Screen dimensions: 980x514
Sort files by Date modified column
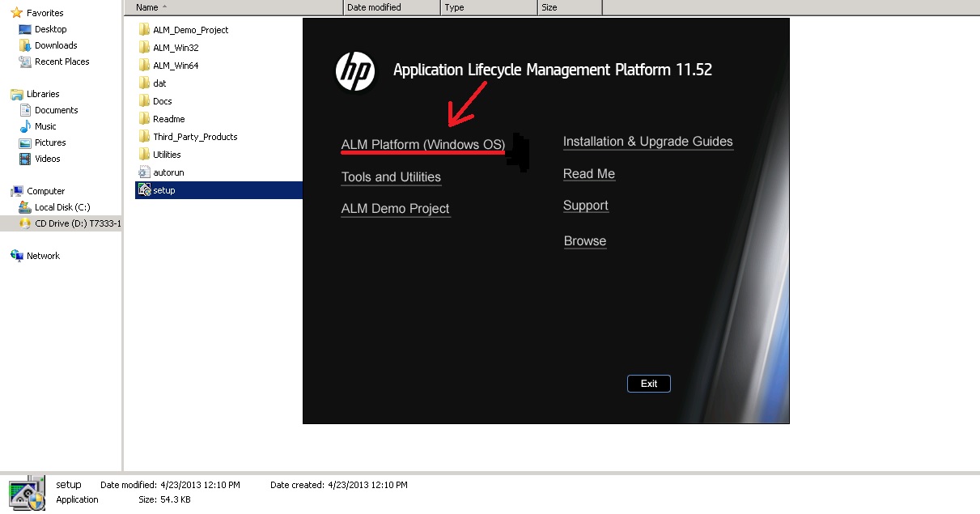pos(392,7)
